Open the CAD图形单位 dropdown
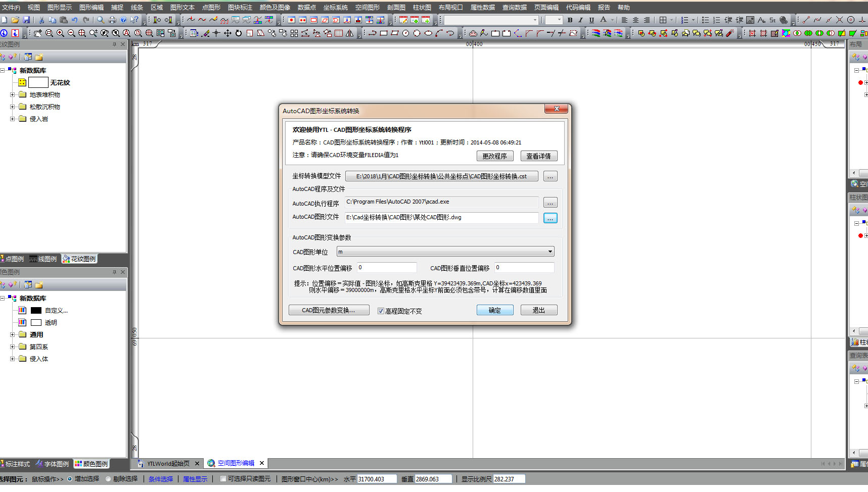Screen dimensions: 868x492 pyautogui.click(x=445, y=252)
